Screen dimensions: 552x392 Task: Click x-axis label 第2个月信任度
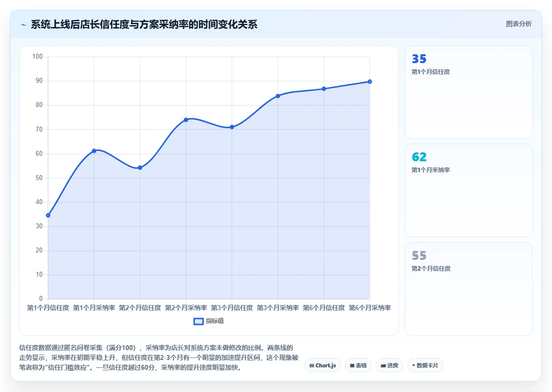click(x=140, y=308)
